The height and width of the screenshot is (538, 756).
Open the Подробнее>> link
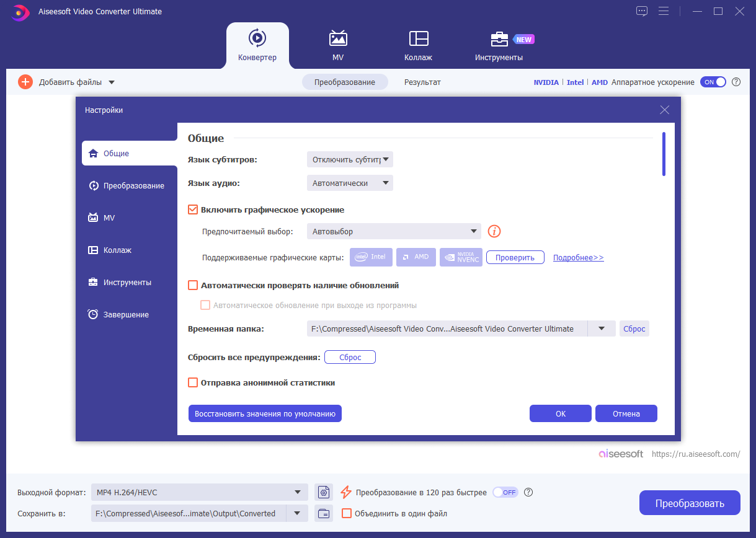(x=579, y=257)
